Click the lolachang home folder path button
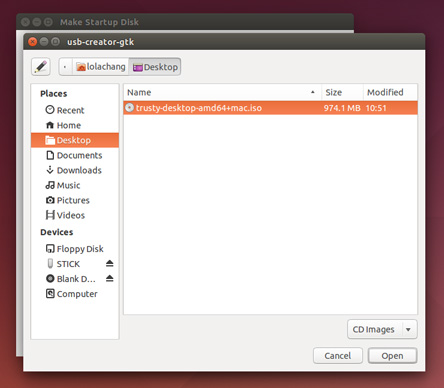This screenshot has height=388, width=444. 100,67
